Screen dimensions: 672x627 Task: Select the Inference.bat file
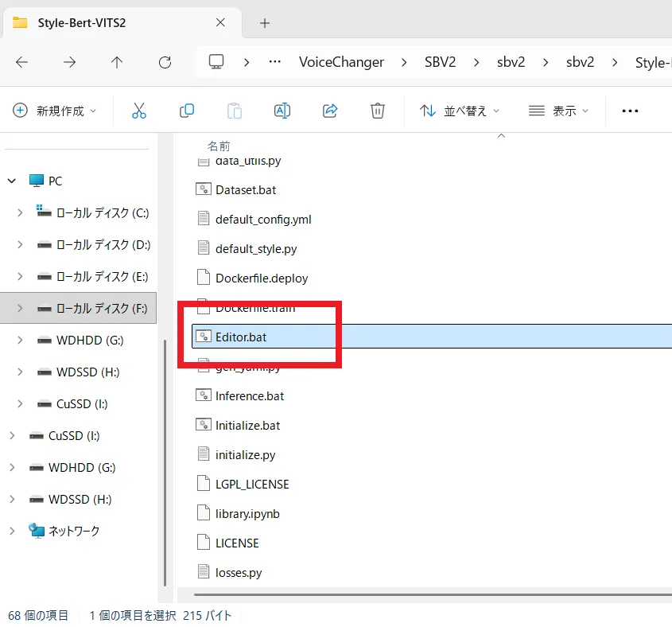(249, 395)
